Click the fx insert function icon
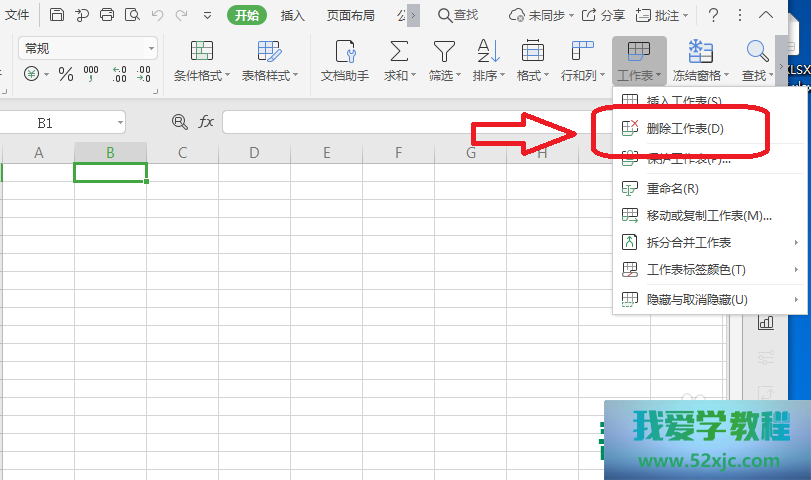Viewport: 811px width, 480px height. click(x=206, y=121)
